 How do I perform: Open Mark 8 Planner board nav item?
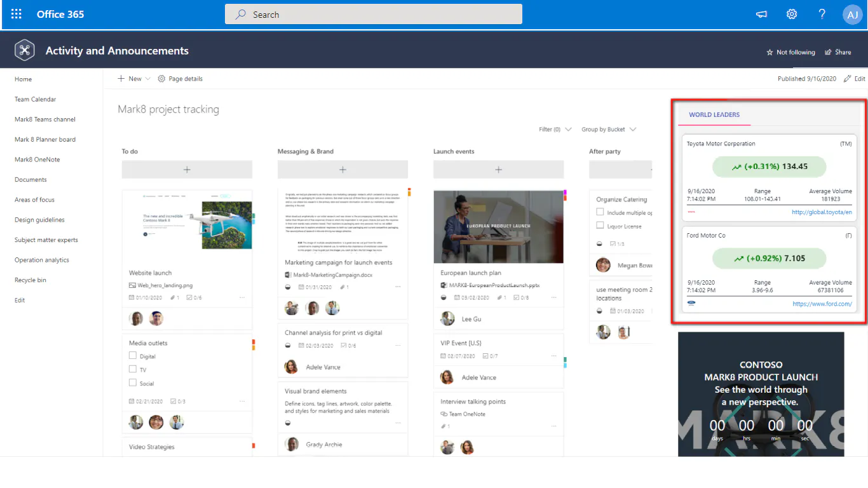click(x=44, y=139)
